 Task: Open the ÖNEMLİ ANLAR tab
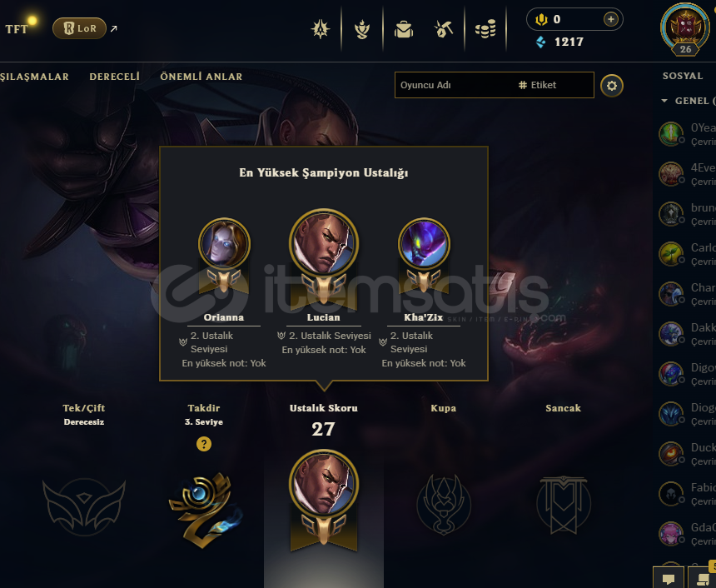[x=201, y=77]
